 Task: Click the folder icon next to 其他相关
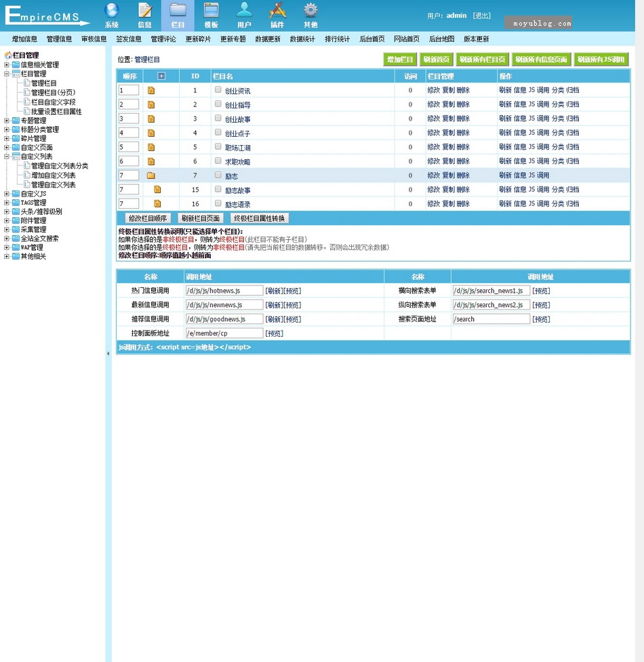[16, 256]
